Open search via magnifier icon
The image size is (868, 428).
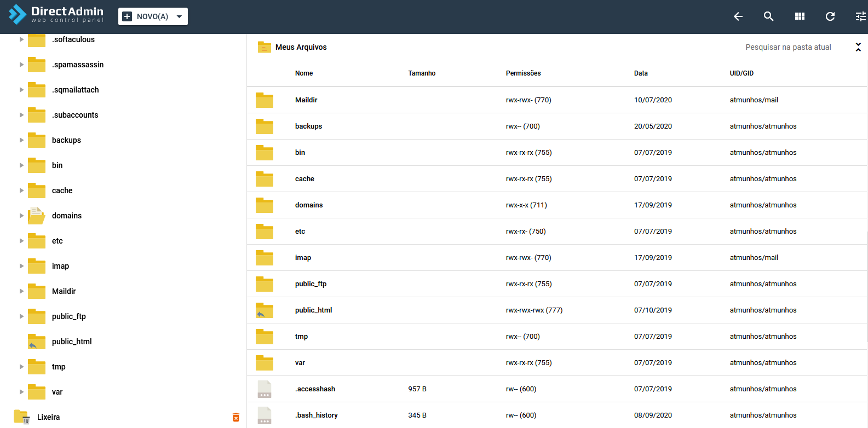click(x=769, y=16)
